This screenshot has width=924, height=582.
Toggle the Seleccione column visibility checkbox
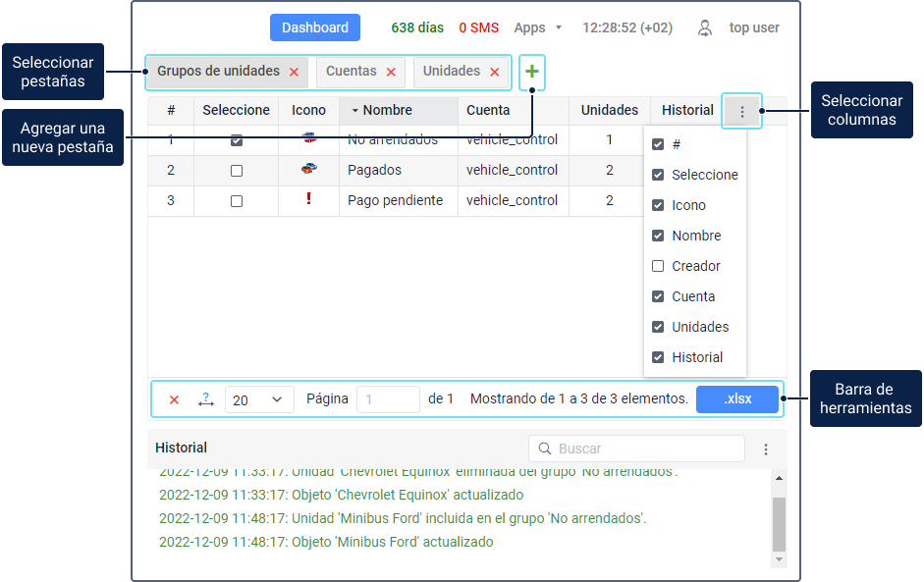[658, 175]
